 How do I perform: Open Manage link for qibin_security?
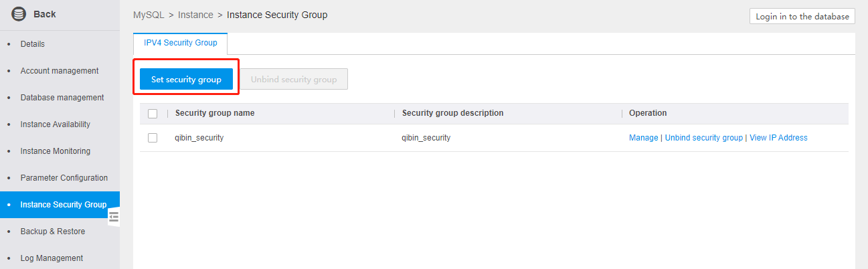(x=643, y=138)
